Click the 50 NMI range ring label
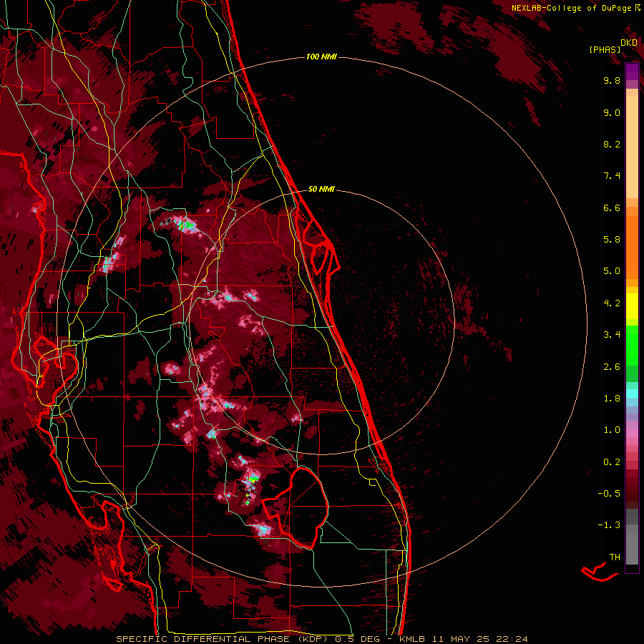The image size is (644, 644). coord(321,189)
